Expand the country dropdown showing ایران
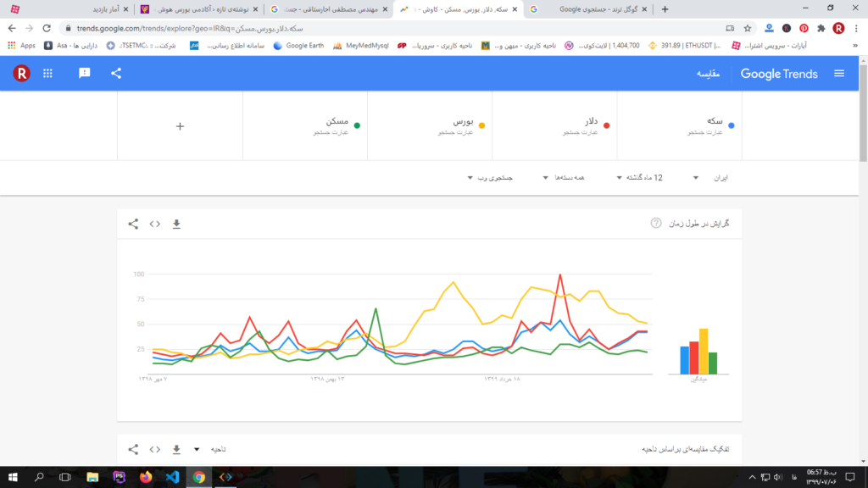Viewport: 868px width, 488px height. click(x=709, y=178)
